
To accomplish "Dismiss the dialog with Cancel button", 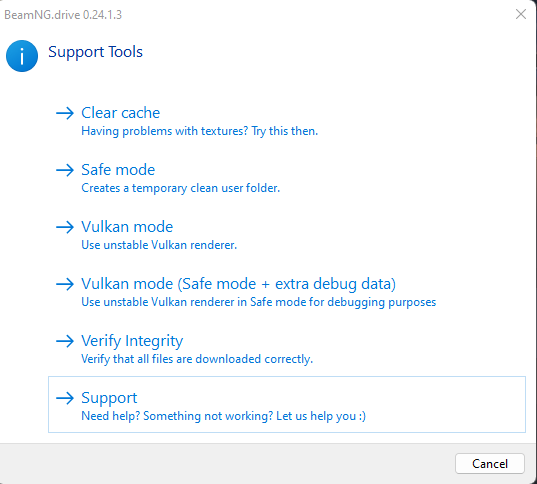I will click(x=490, y=464).
